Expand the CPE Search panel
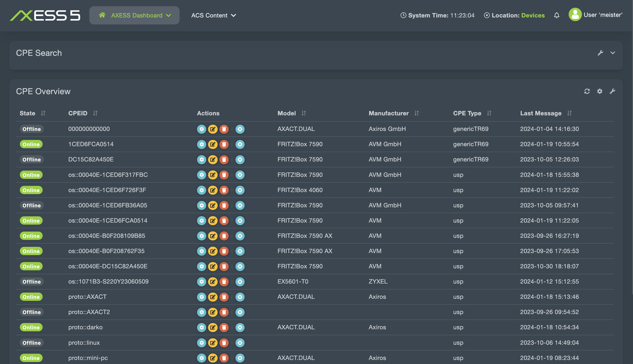This screenshot has height=364, width=633. coord(612,53)
